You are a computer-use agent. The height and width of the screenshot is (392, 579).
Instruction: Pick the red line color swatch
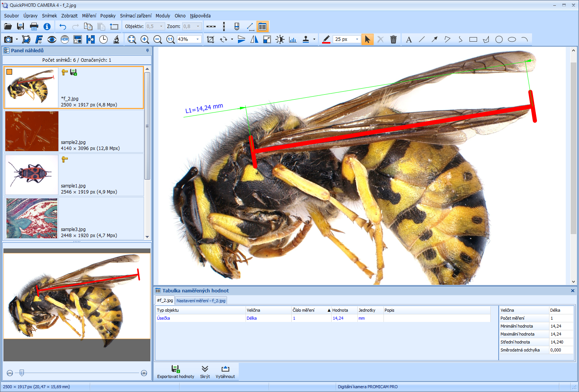coord(326,39)
